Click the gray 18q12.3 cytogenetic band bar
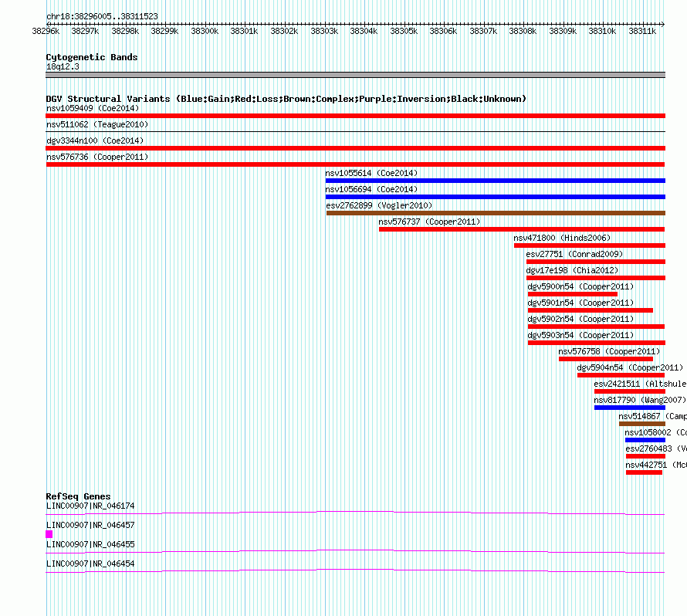This screenshot has width=687, height=616. point(355,75)
